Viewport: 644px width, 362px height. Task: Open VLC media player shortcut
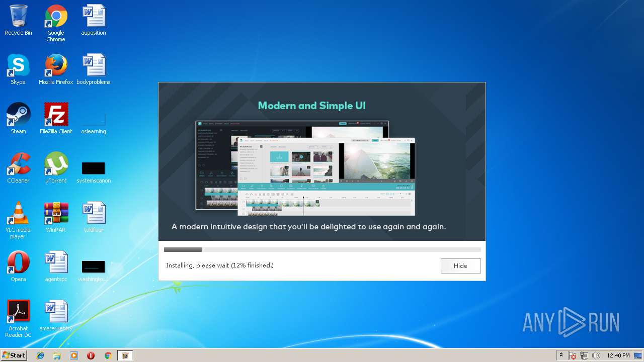coord(18,220)
